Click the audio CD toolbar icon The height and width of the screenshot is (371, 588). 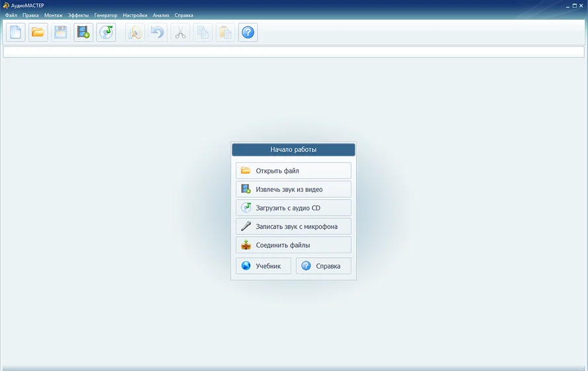pyautogui.click(x=106, y=32)
